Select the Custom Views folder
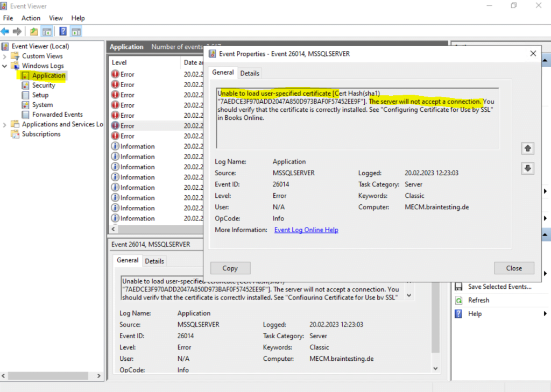Image resolution: width=551 pixels, height=392 pixels. point(42,56)
